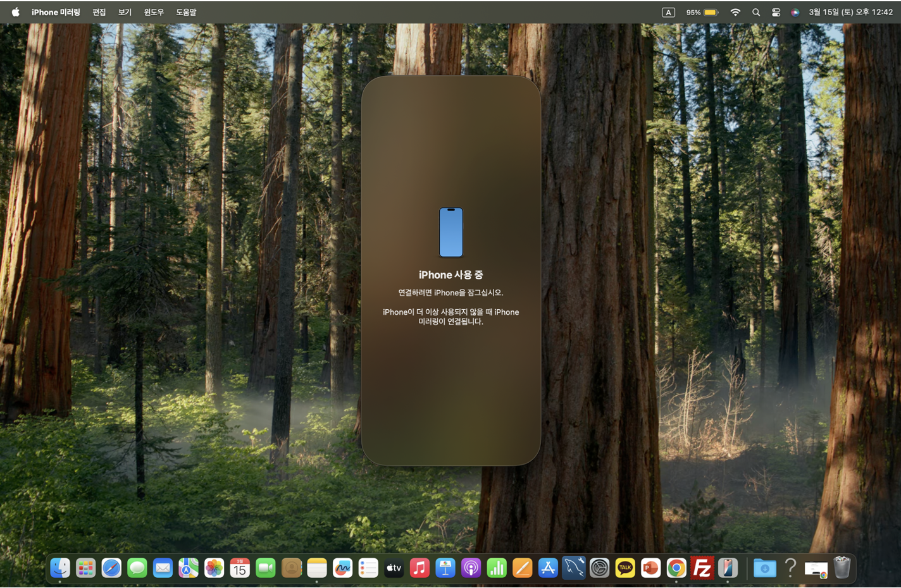The image size is (901, 588).
Task: Launch Numbers from the Dock
Action: (497, 568)
